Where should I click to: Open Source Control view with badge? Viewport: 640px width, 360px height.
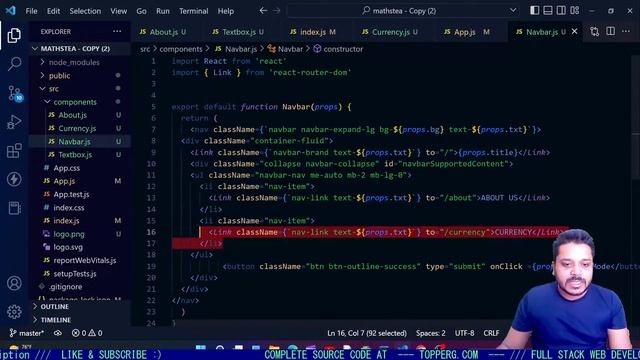[15, 93]
